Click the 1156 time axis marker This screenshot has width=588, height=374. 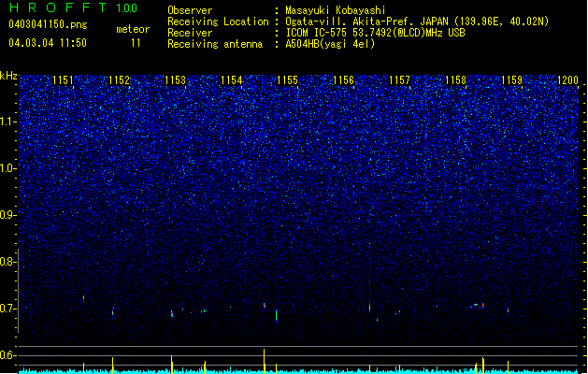point(343,80)
